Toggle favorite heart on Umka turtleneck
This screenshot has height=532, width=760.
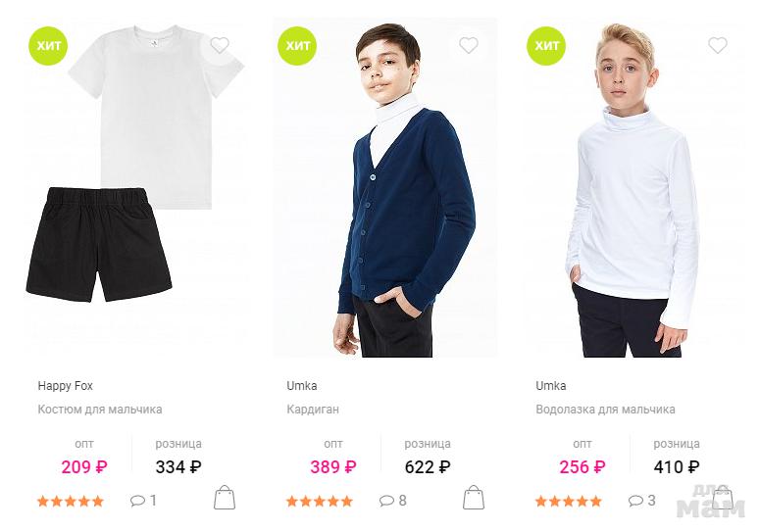point(718,45)
